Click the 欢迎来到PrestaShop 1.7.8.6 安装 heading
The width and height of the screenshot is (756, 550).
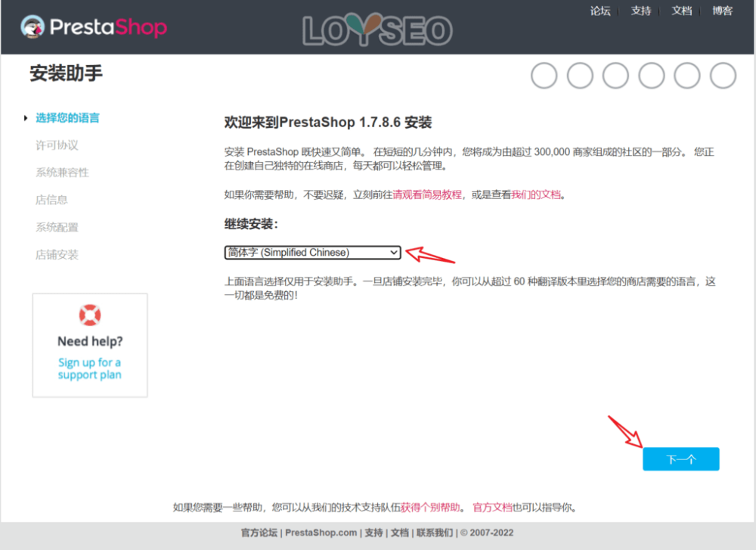coord(328,123)
